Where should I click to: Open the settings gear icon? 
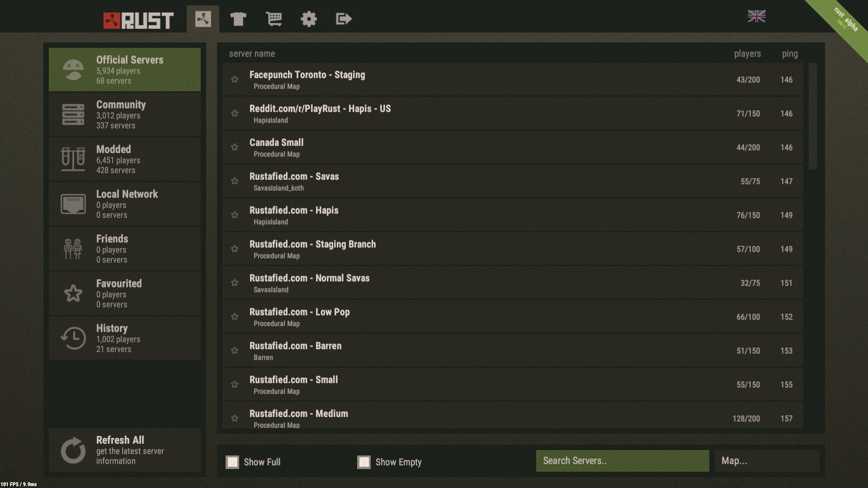click(309, 19)
